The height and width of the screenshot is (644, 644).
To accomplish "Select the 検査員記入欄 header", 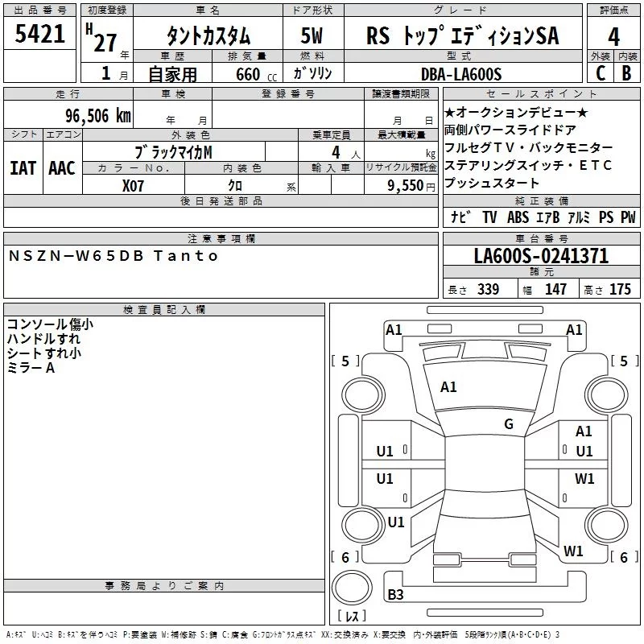I will pos(164,310).
